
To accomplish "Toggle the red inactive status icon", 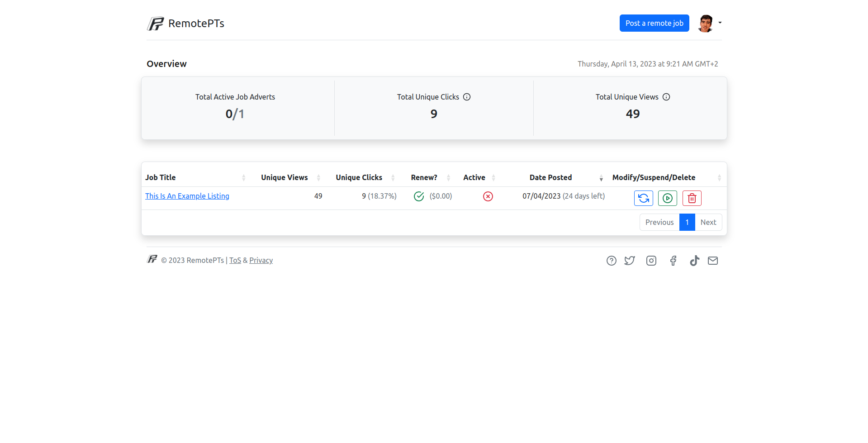I will tap(488, 196).
